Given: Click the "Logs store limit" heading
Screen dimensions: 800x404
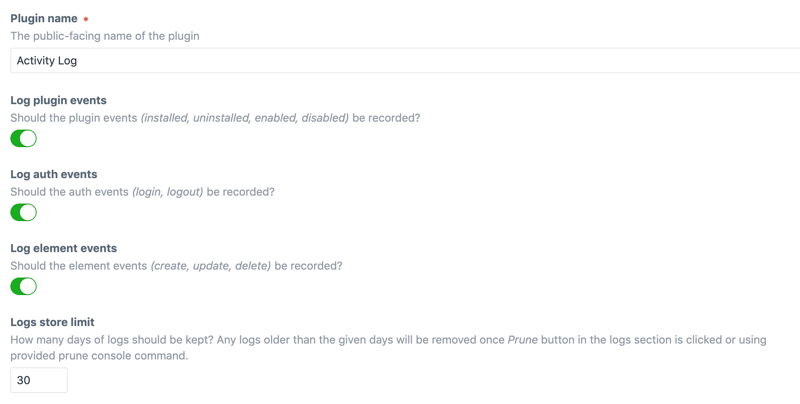Looking at the screenshot, I should tap(52, 322).
